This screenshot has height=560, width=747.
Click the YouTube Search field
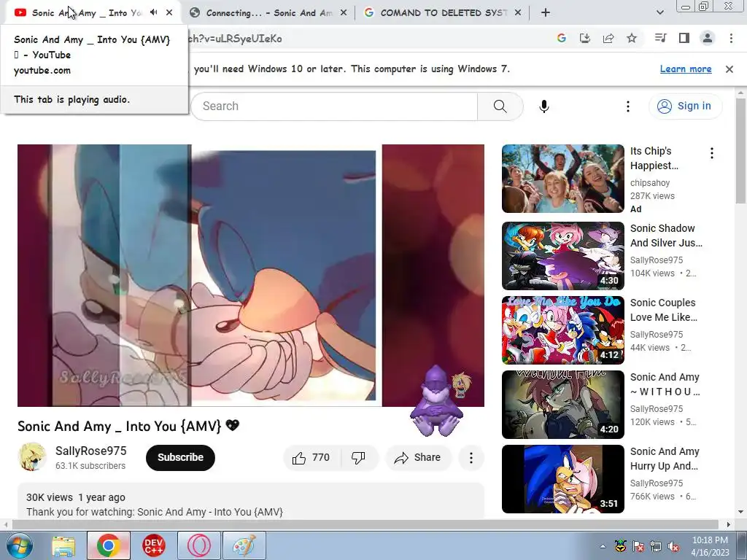pos(334,106)
